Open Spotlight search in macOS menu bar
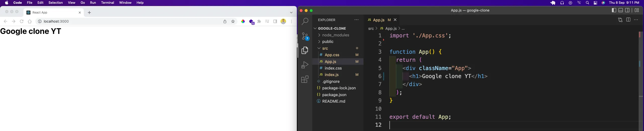The width and height of the screenshot is (644, 131). point(587,3)
